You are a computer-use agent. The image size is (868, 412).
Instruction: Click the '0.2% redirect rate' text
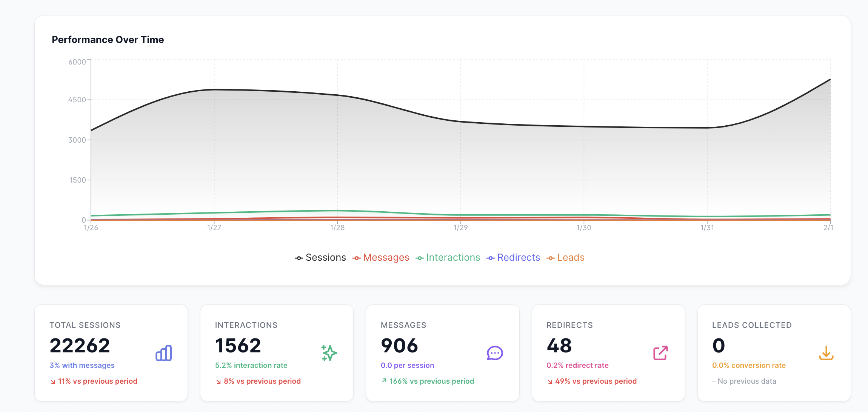(577, 365)
